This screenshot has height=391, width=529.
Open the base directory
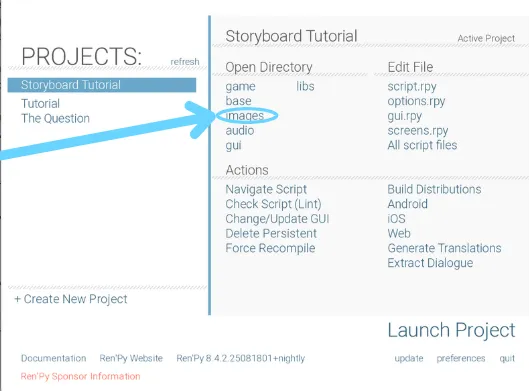pyautogui.click(x=239, y=101)
